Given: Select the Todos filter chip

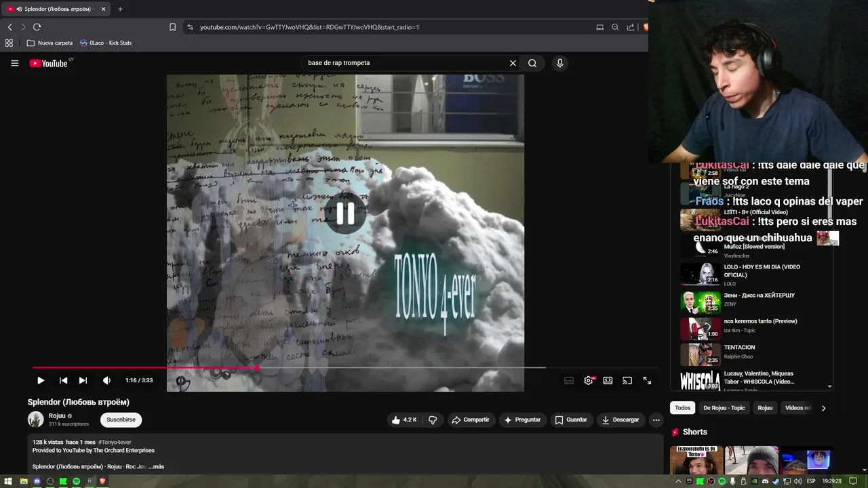Looking at the screenshot, I should (x=683, y=408).
